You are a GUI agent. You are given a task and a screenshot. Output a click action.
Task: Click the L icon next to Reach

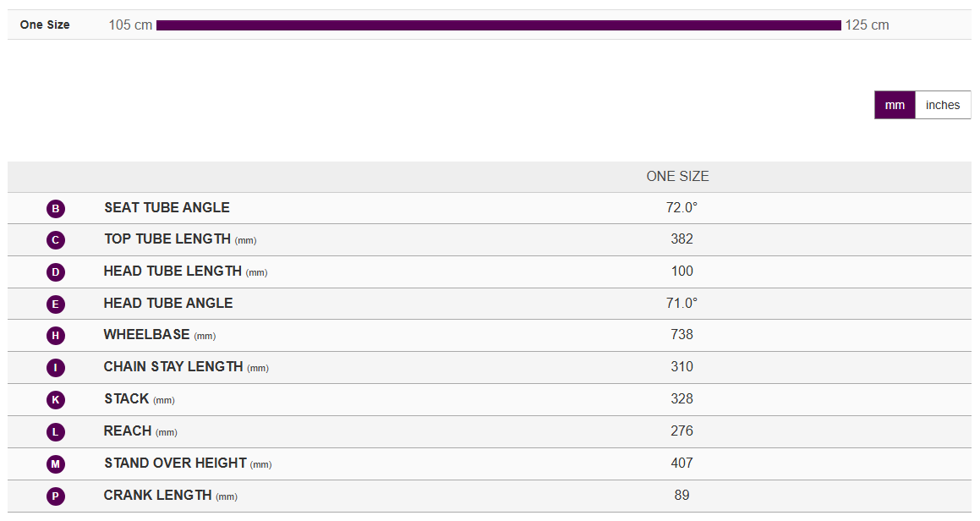56,431
